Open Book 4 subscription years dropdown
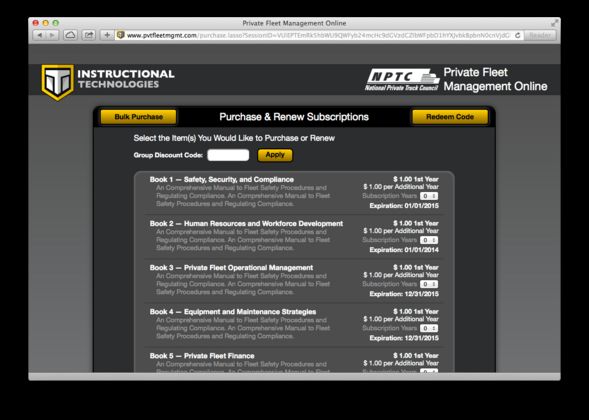This screenshot has height=420, width=589. click(429, 328)
